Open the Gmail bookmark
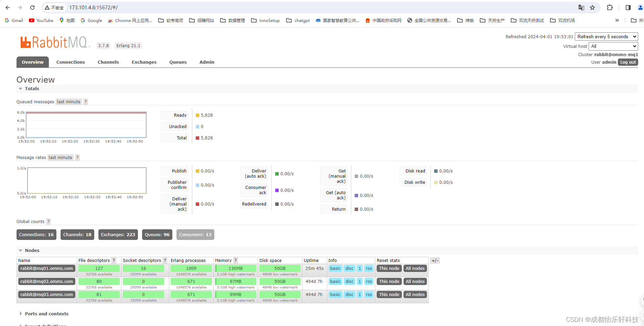 click(x=14, y=20)
